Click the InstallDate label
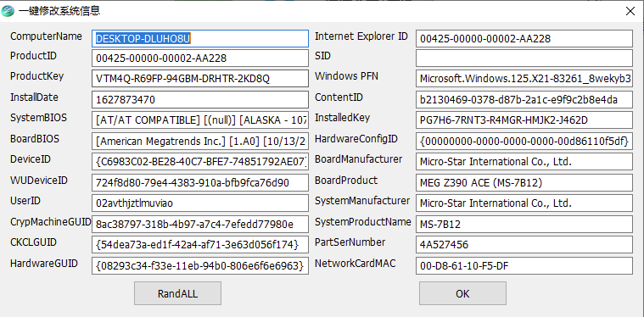Image resolution: width=644 pixels, height=317 pixels. 34,97
